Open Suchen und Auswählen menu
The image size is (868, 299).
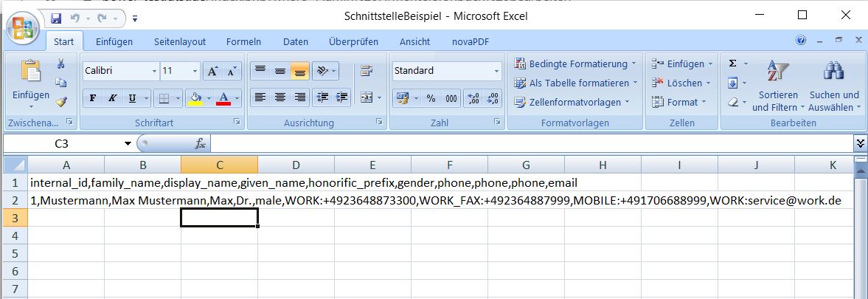834,86
